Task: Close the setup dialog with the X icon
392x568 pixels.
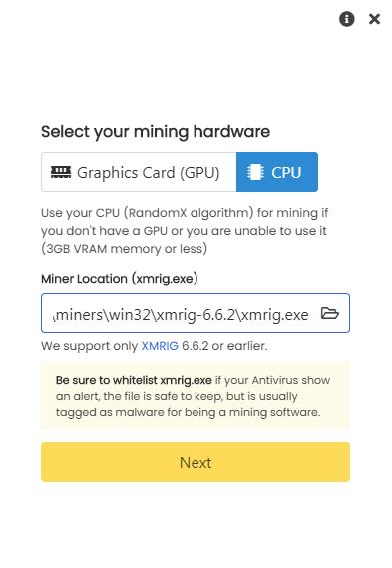Action: pos(374,19)
